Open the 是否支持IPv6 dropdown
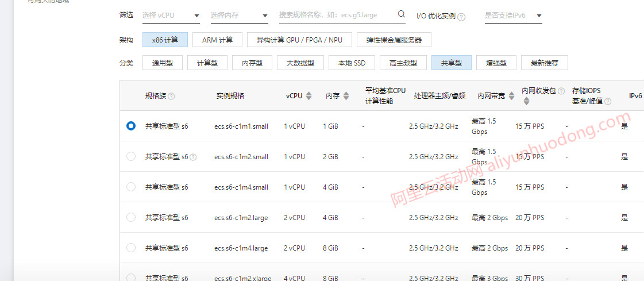The image size is (644, 281). (514, 16)
